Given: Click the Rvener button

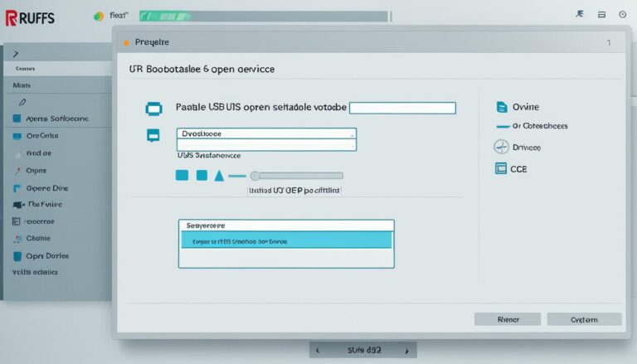Looking at the screenshot, I should pos(507,319).
